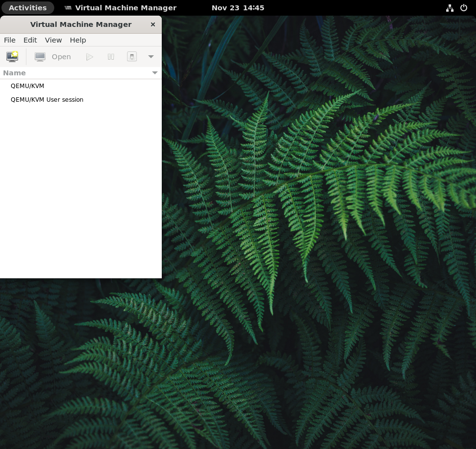Screen dimensions: 476x449
Task: Open the Name column sort dropdown
Action: click(x=154, y=72)
